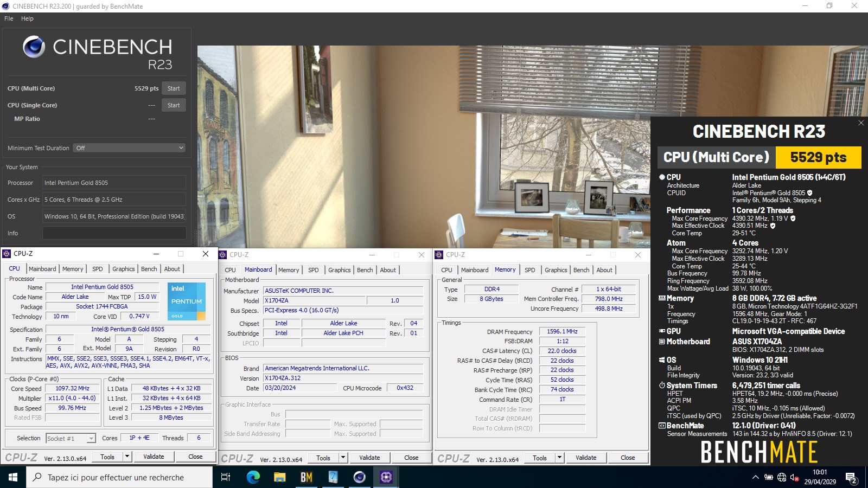This screenshot has height=488, width=868.
Task: Open the battery/power tray icon
Action: [x=768, y=477]
